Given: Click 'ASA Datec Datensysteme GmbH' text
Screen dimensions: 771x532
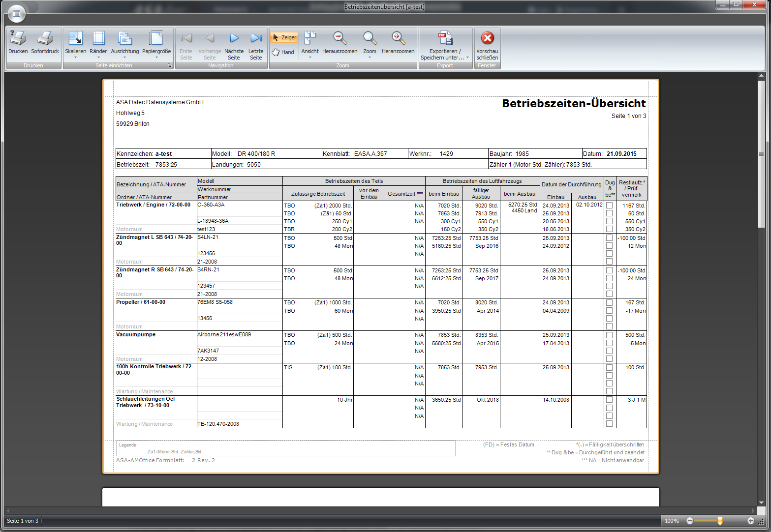Looking at the screenshot, I should 160,102.
